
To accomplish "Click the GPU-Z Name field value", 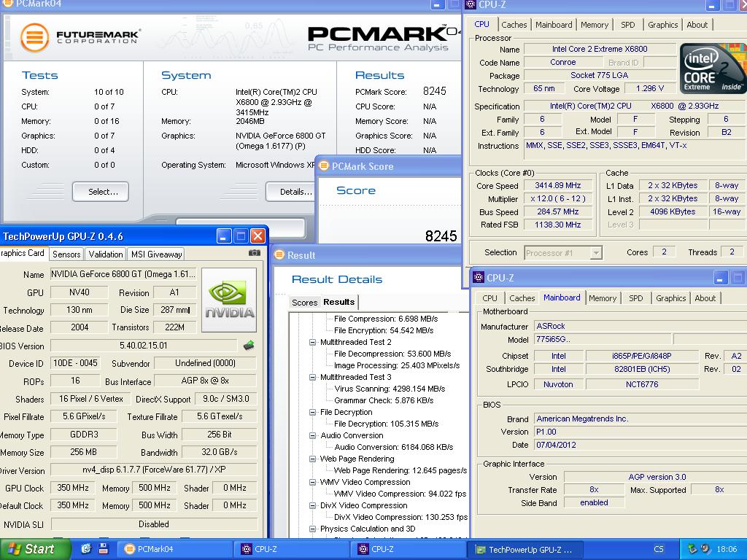I will 123,274.
